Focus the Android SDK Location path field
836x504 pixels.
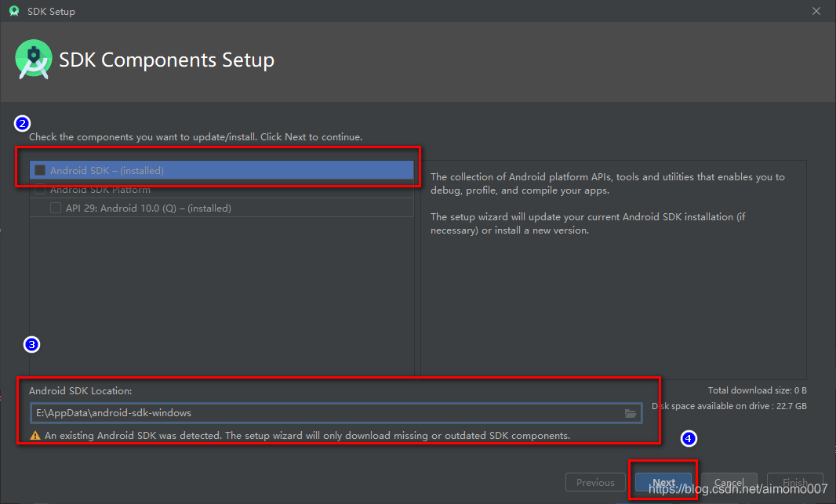314,413
